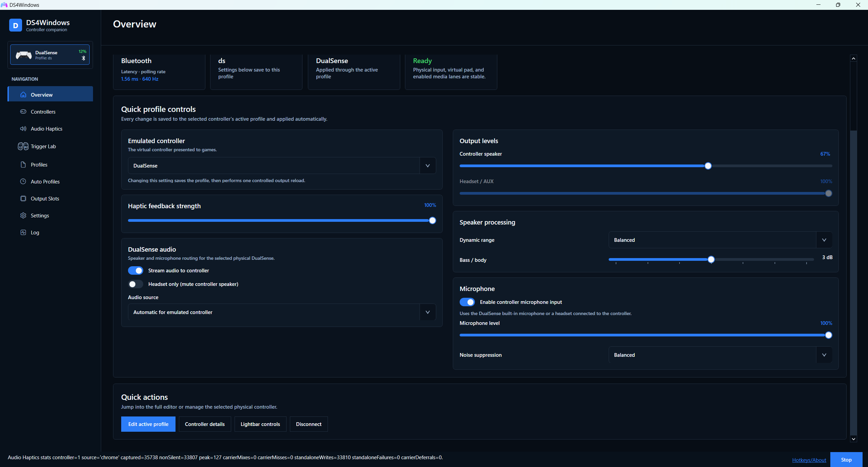The width and height of the screenshot is (868, 467).
Task: Click the Bass / body slider handle
Action: (711, 259)
